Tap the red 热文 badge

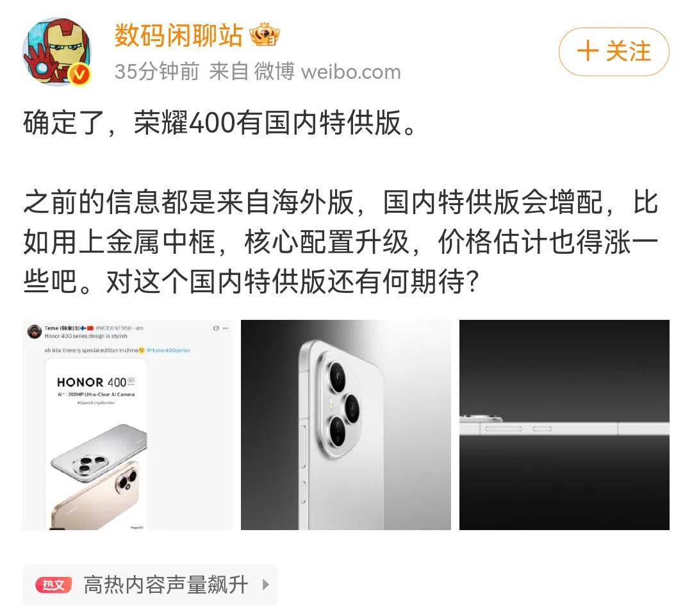pyautogui.click(x=53, y=585)
